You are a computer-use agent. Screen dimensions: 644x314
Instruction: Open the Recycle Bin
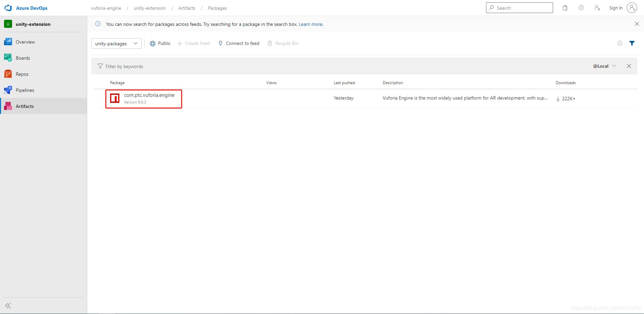pyautogui.click(x=283, y=43)
